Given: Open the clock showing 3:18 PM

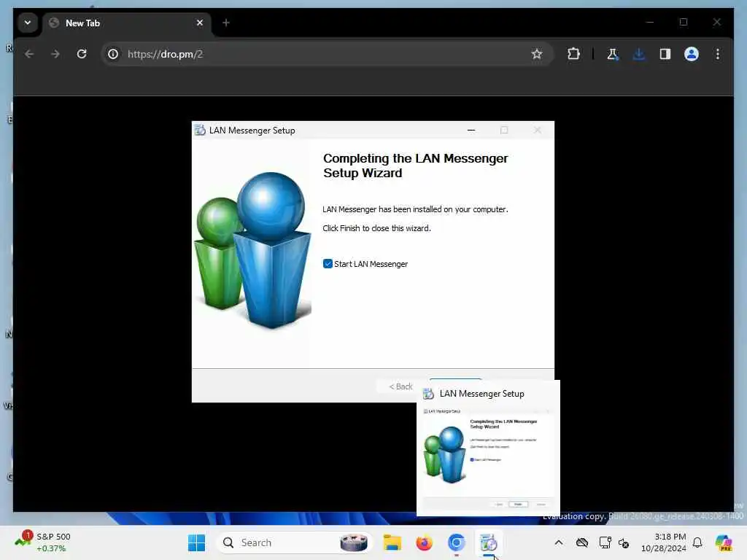Looking at the screenshot, I should pyautogui.click(x=663, y=542).
